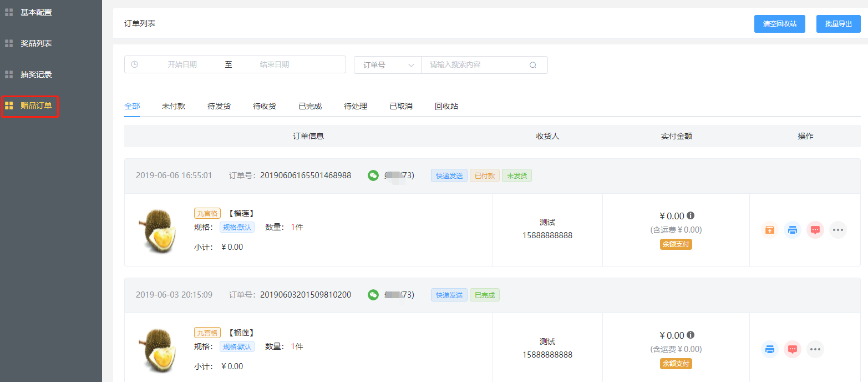868x382 pixels.
Task: Open more actions (…) for first order
Action: [x=838, y=230]
